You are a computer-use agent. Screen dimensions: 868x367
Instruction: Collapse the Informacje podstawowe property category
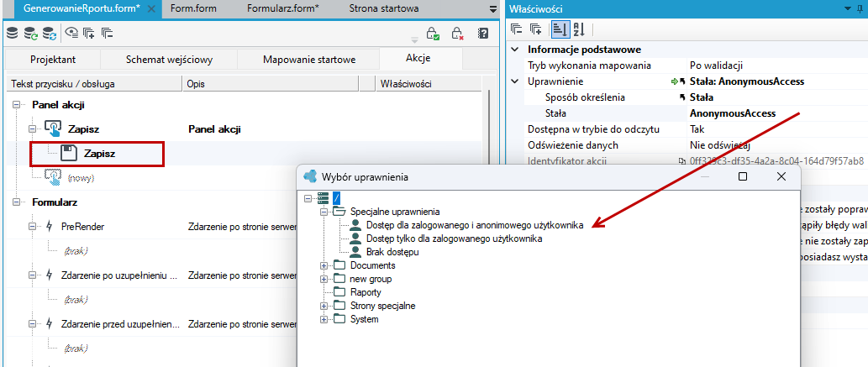[515, 50]
